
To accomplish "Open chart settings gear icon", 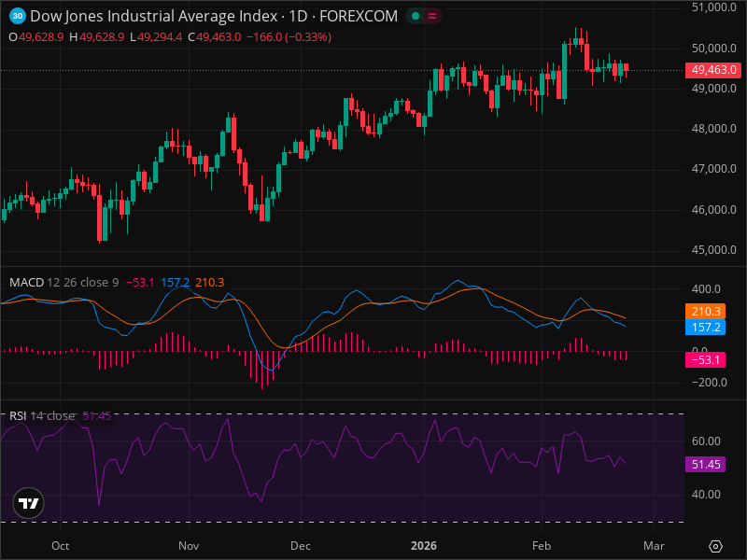I will (715, 546).
